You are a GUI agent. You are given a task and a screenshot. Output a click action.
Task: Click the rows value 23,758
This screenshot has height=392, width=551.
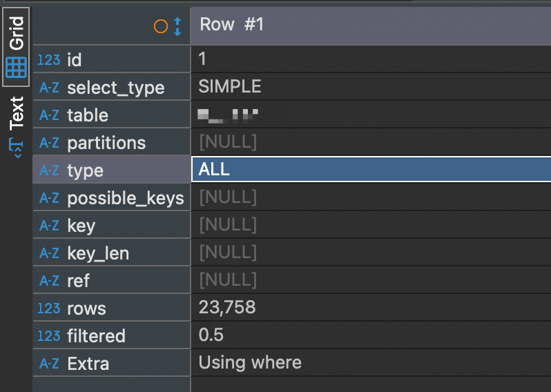point(371,307)
